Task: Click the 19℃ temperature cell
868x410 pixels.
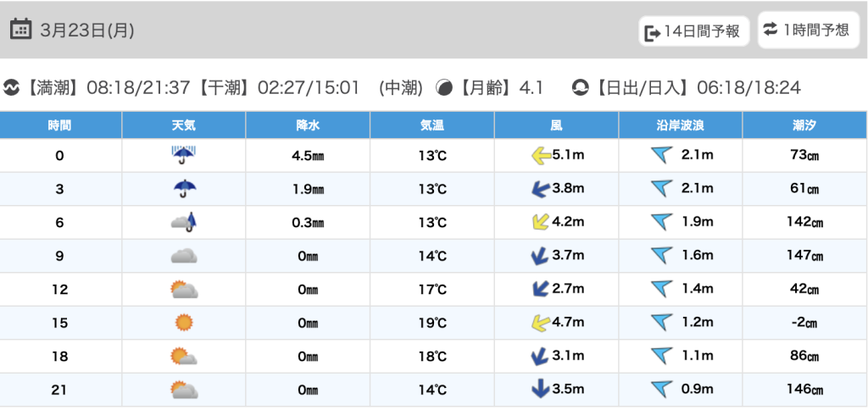Action: tap(432, 323)
